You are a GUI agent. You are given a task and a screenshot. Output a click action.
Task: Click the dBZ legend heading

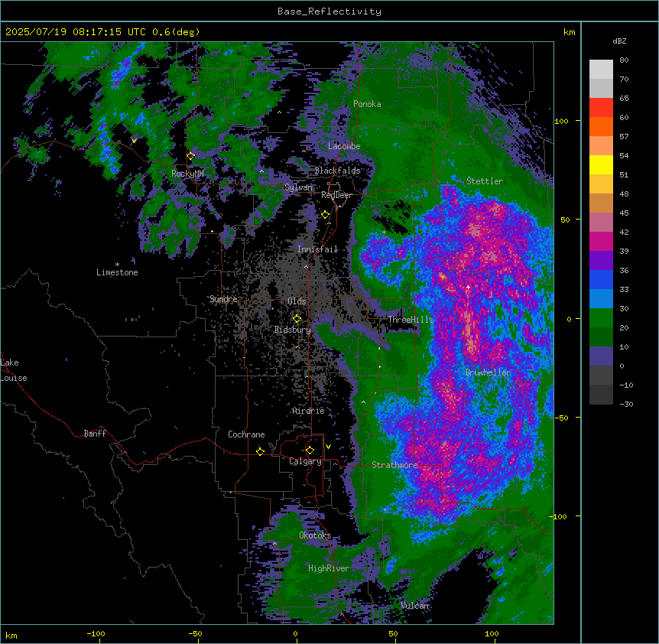[x=619, y=41]
